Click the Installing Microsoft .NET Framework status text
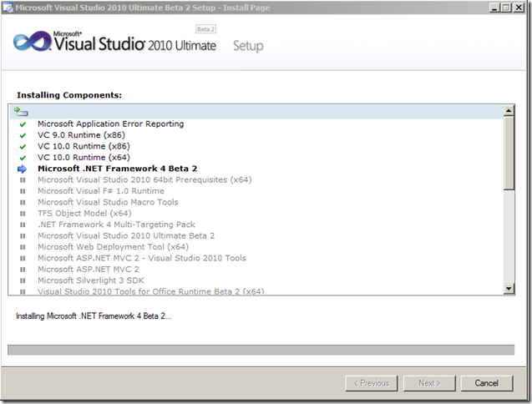This screenshot has height=404, width=532. click(94, 316)
